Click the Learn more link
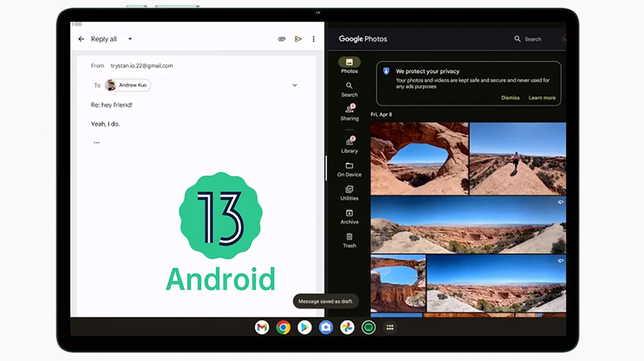This screenshot has height=361, width=644. tap(542, 98)
